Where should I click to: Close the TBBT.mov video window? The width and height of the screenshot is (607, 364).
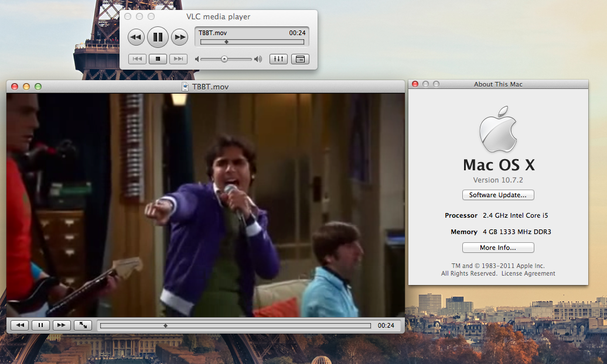click(15, 87)
